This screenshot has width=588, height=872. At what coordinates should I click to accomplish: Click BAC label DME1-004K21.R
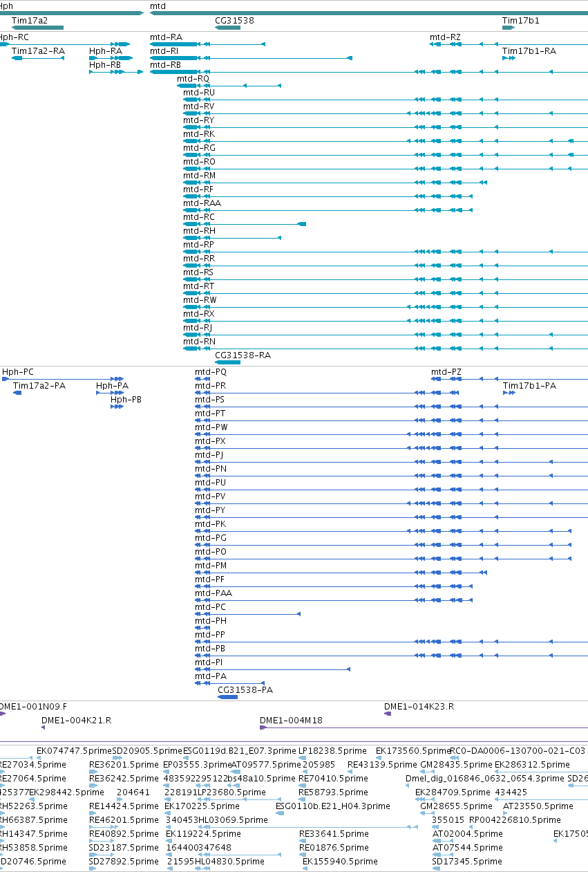pos(76,721)
